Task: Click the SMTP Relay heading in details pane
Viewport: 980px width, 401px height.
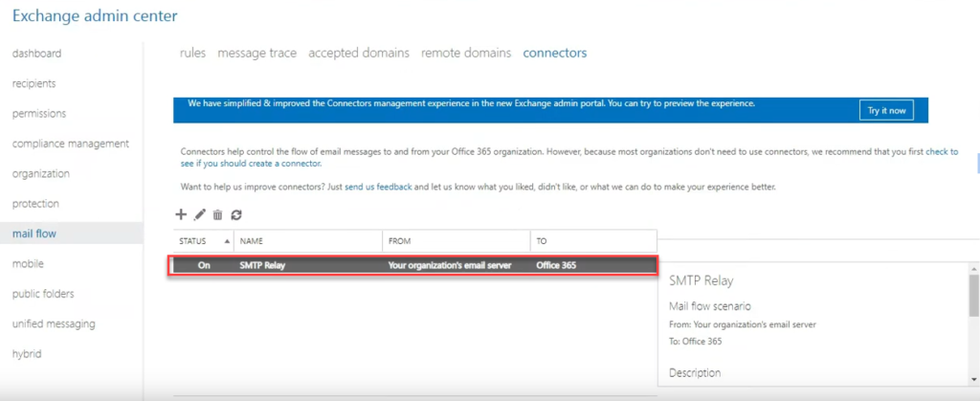Action: pos(701,280)
